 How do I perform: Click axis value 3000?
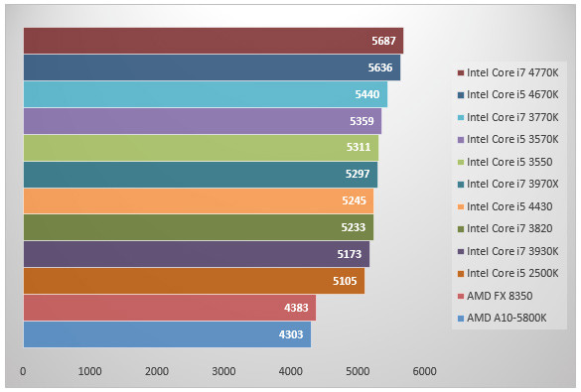223,371
